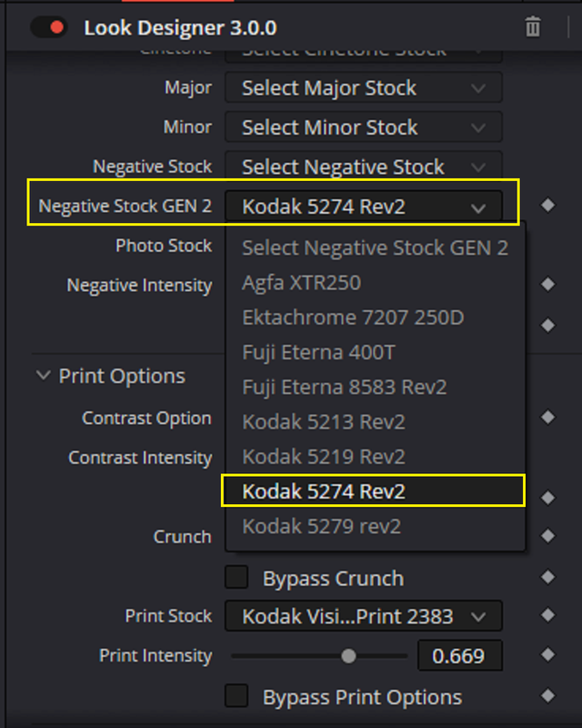
Task: Enable the Bypass Print Options checkbox
Action: tap(236, 696)
